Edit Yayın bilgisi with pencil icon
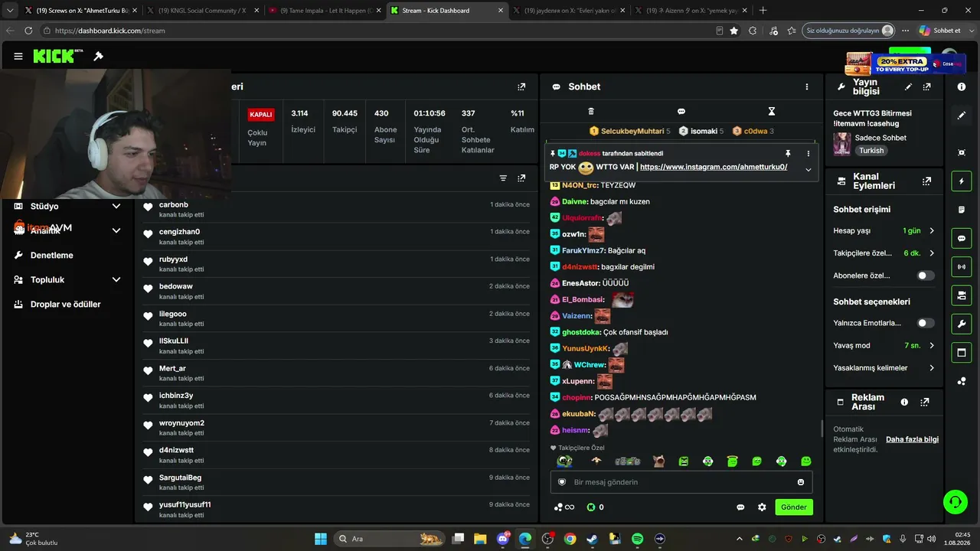The width and height of the screenshot is (980, 551). point(908,86)
